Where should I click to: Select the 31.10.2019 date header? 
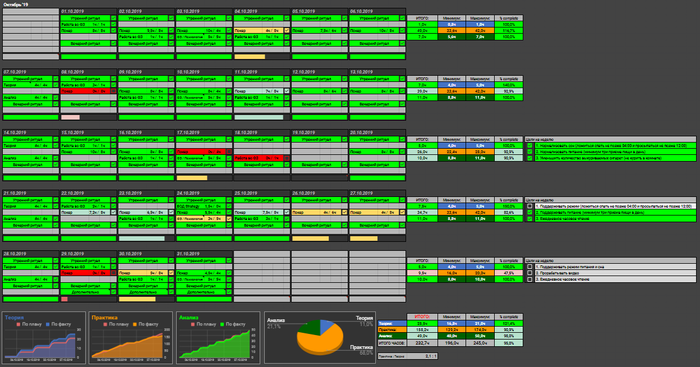click(204, 254)
